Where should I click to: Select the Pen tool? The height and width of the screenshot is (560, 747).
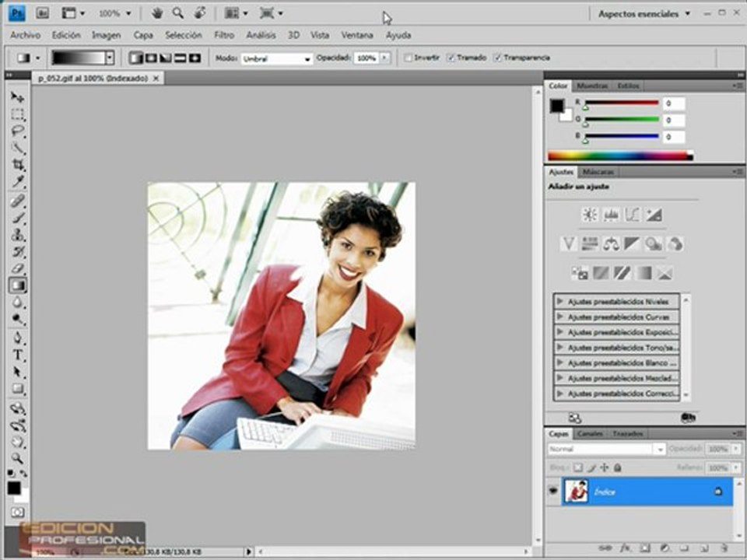click(18, 338)
